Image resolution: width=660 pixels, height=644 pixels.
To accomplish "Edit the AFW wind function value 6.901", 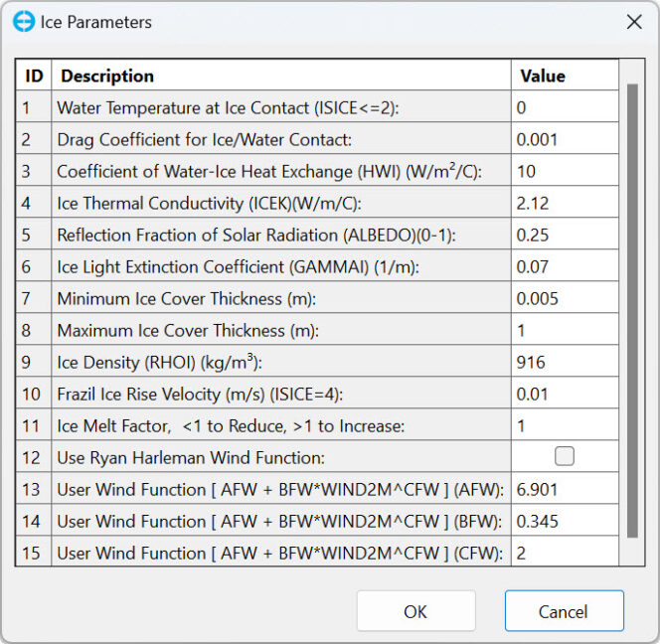I will [x=564, y=488].
